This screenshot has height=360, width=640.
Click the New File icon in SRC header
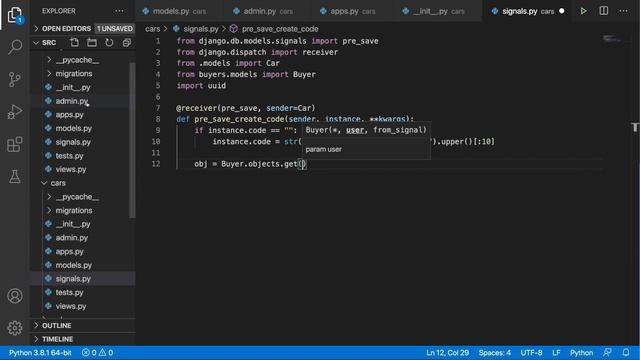[x=74, y=42]
